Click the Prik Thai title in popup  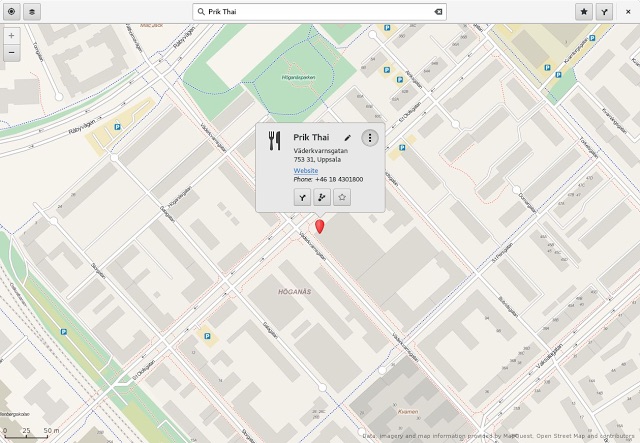click(x=311, y=137)
